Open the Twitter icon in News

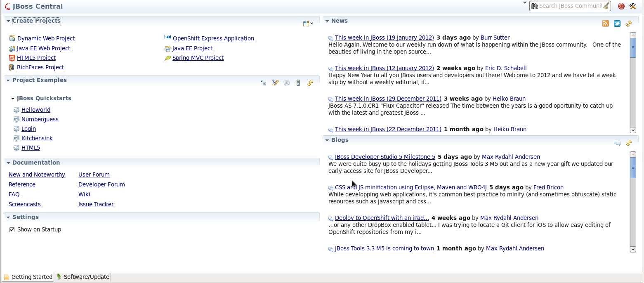point(617,24)
